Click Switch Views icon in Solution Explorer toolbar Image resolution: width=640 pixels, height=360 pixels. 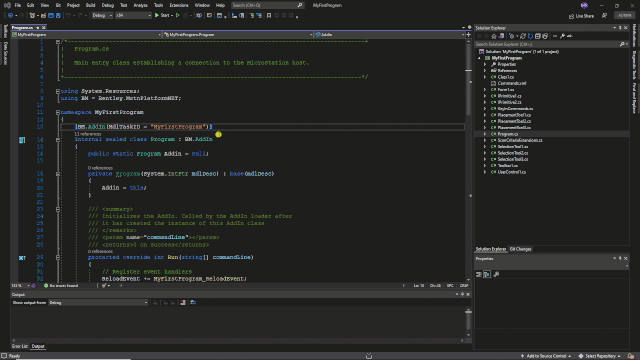pyautogui.click(x=501, y=36)
